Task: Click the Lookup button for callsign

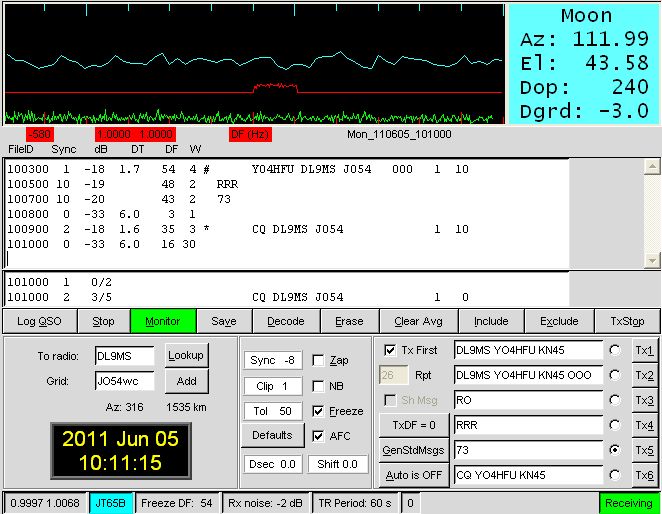Action: pos(186,355)
